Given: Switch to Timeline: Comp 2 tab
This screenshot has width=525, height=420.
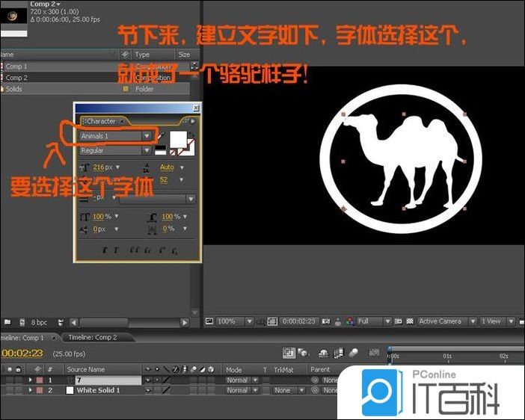Looking at the screenshot, I should tap(93, 337).
